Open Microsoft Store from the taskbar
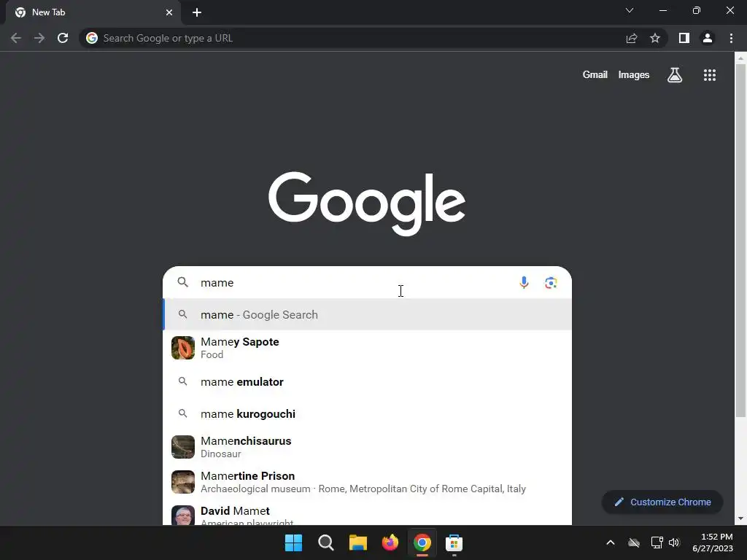The height and width of the screenshot is (560, 747). [454, 542]
